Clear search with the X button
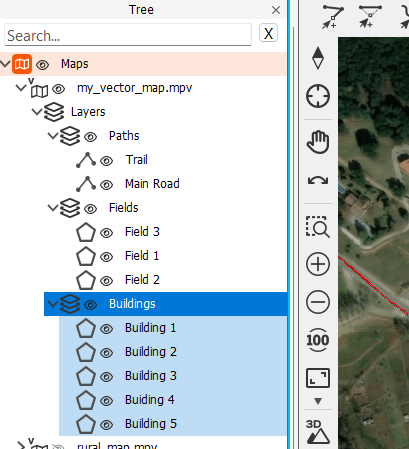Viewport: 409px width, 449px height. pos(268,33)
